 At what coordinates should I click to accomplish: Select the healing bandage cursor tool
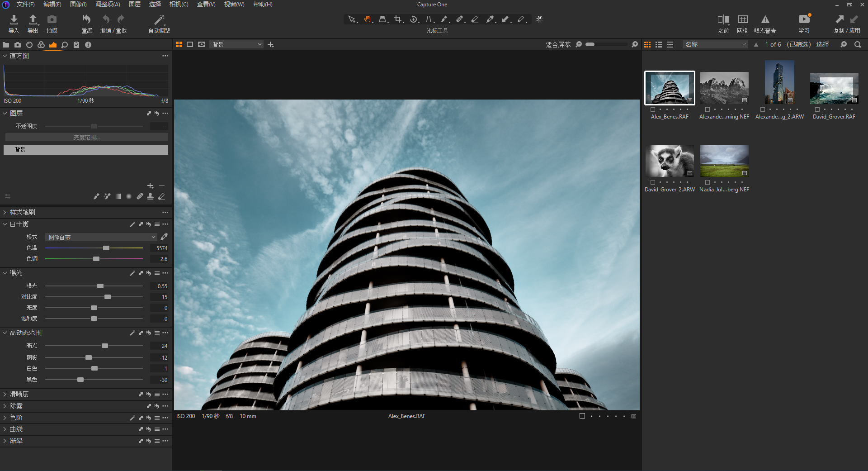click(x=460, y=19)
